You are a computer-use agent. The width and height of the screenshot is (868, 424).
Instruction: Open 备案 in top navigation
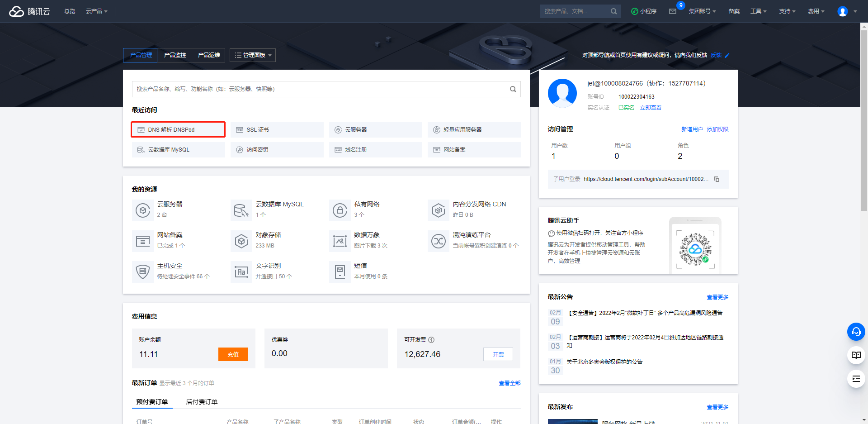point(734,11)
